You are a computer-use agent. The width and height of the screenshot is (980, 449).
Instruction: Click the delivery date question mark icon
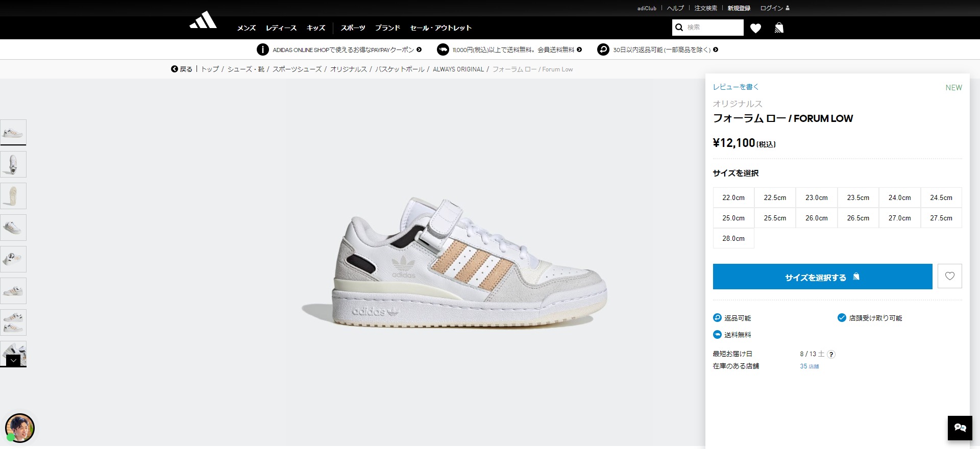tap(831, 354)
